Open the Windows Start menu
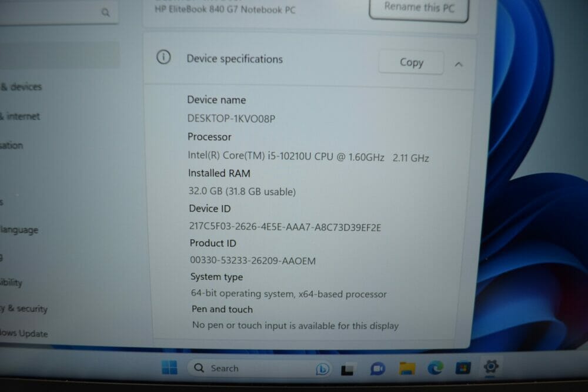Viewport: 588px width, 392px height. click(169, 368)
